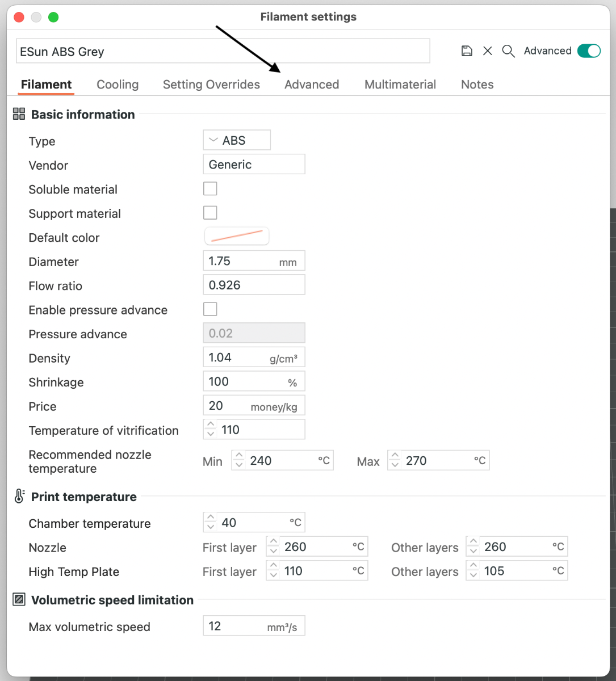Go to the Multimaterial tab
616x681 pixels.
click(400, 85)
